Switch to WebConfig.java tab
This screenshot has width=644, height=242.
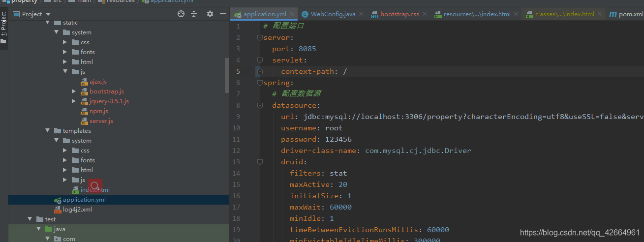point(333,14)
